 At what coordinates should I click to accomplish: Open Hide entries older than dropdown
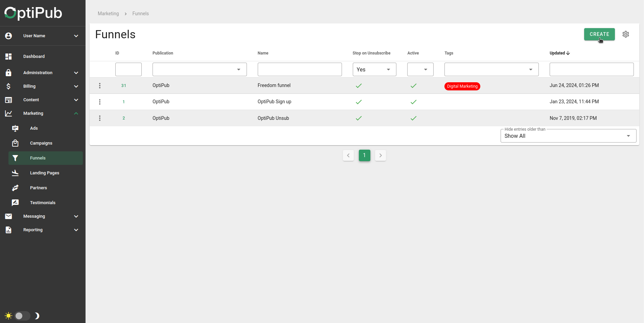tap(568, 136)
